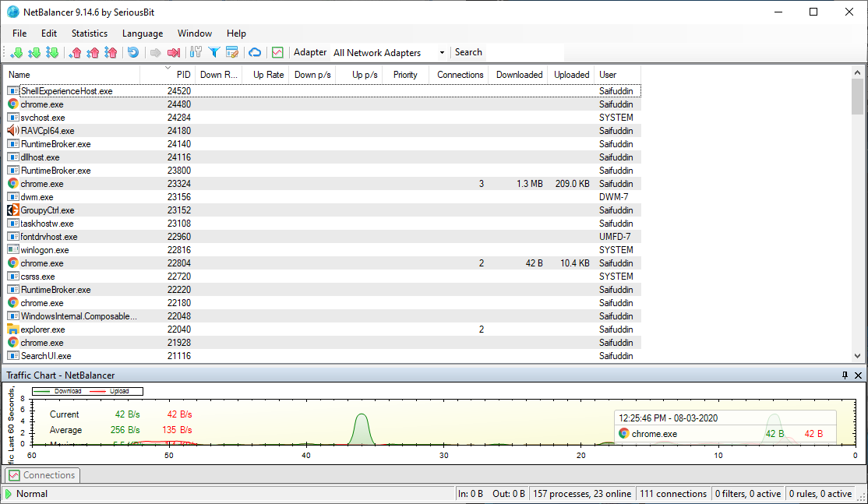Select the svchost.exe process row

pos(323,118)
